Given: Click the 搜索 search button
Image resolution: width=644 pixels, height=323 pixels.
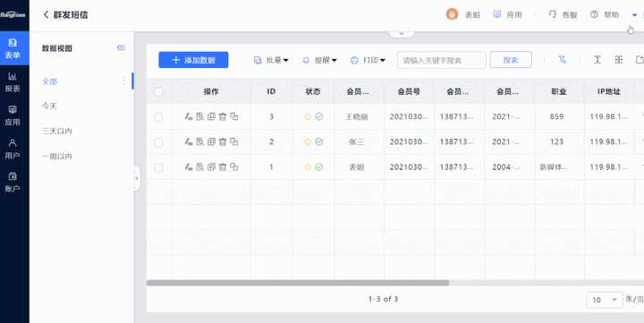Looking at the screenshot, I should [511, 60].
